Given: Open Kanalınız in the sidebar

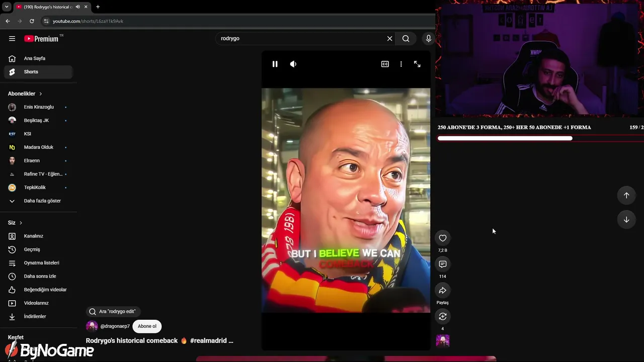Looking at the screenshot, I should 38,236.
